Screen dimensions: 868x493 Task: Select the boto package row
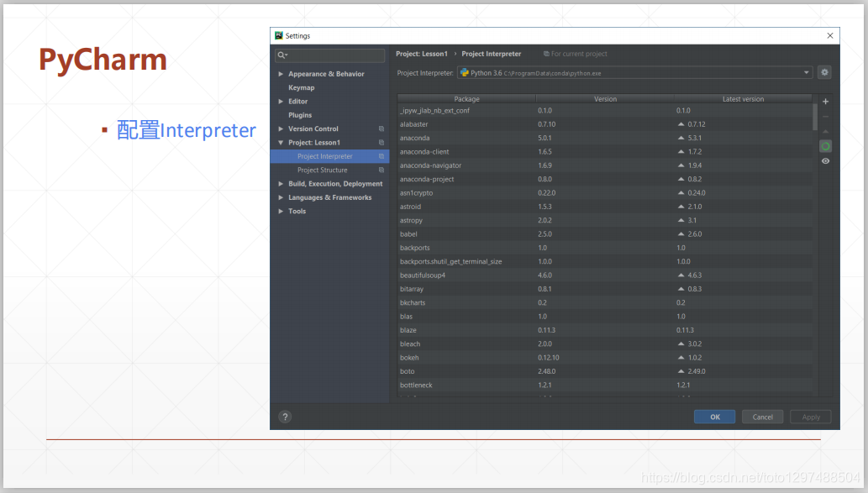click(604, 371)
